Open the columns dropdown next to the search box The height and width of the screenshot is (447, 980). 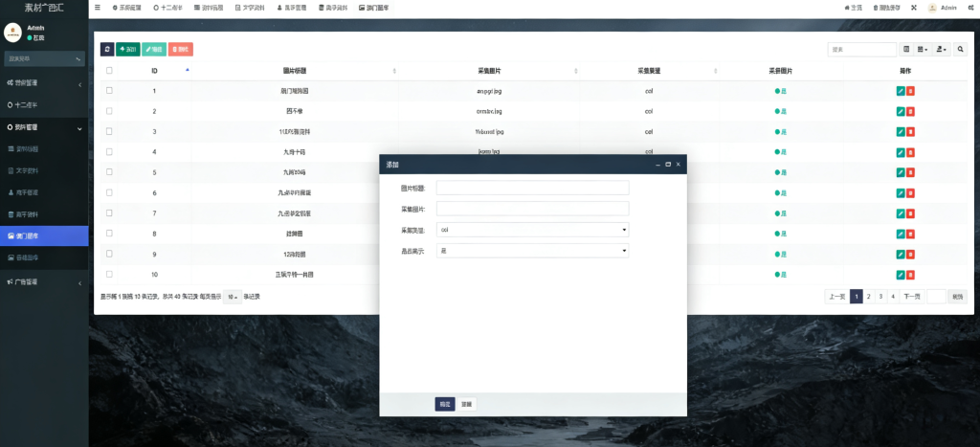923,50
